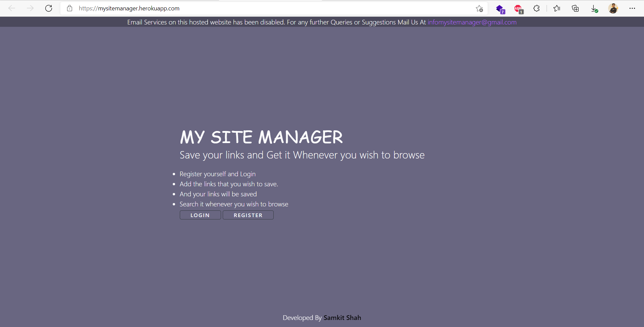Click the MY SITE MANAGER heading
Image resolution: width=644 pixels, height=327 pixels.
click(261, 137)
